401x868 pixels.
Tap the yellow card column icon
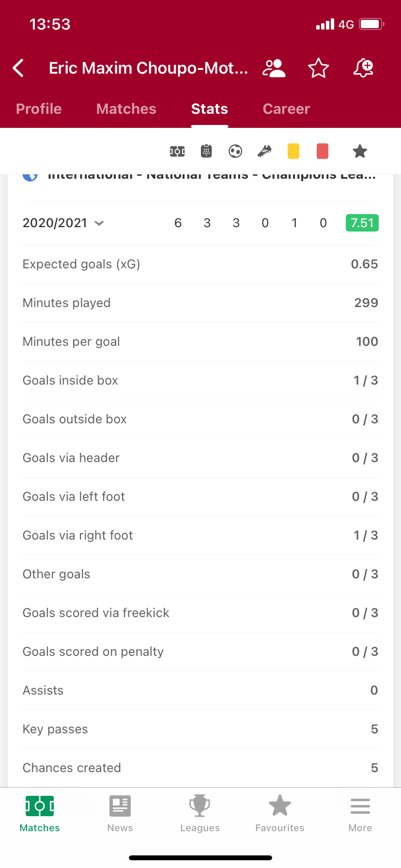(x=293, y=151)
